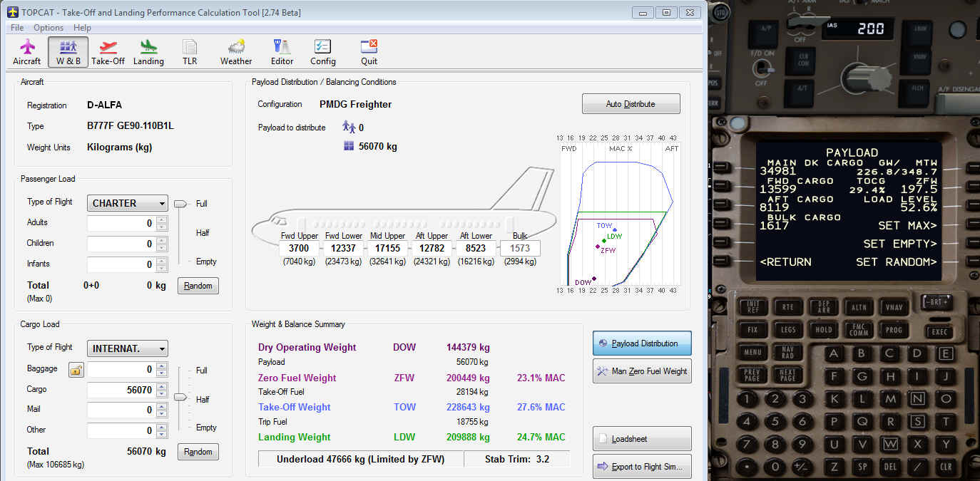Image resolution: width=980 pixels, height=481 pixels.
Task: Expand the INTERNAT. cargo flight type dropdown
Action: (128, 349)
